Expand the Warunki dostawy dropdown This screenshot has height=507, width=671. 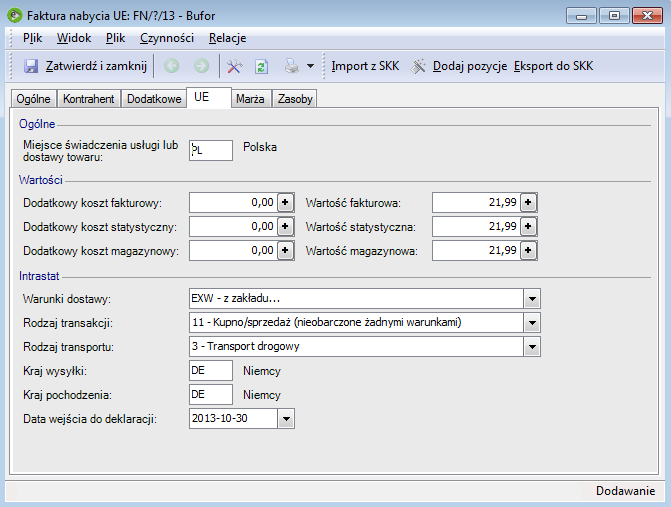click(x=532, y=299)
